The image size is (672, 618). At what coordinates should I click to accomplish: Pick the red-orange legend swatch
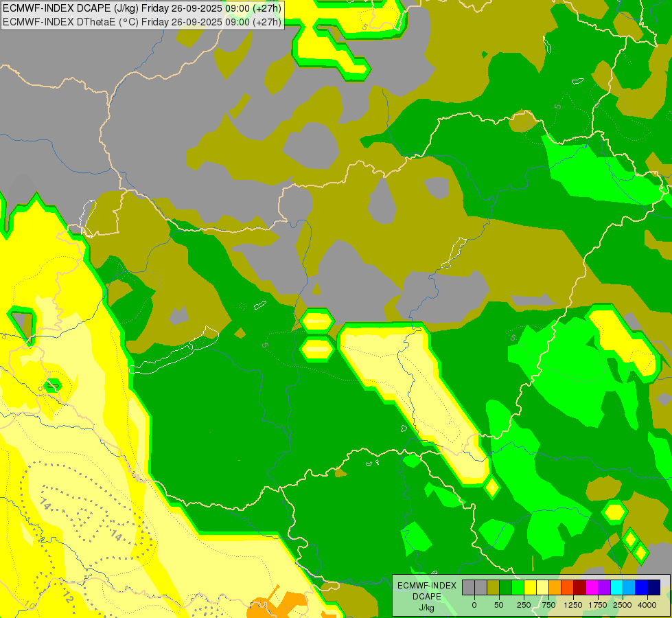568,588
